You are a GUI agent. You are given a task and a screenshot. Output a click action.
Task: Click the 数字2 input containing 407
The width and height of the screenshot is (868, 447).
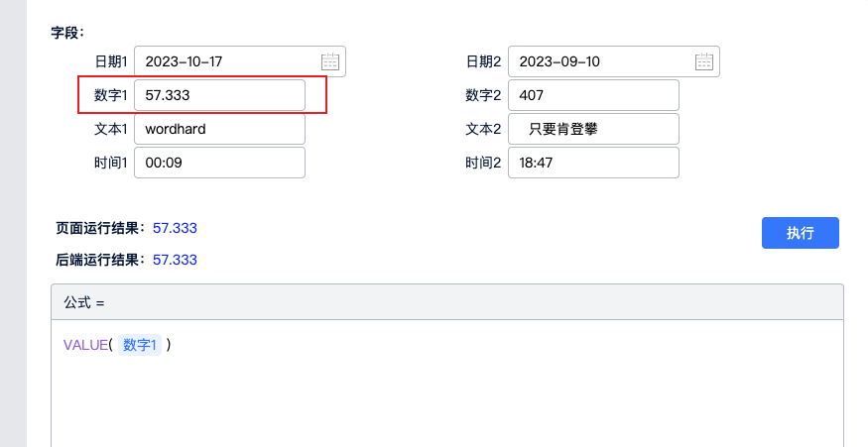pyautogui.click(x=592, y=95)
